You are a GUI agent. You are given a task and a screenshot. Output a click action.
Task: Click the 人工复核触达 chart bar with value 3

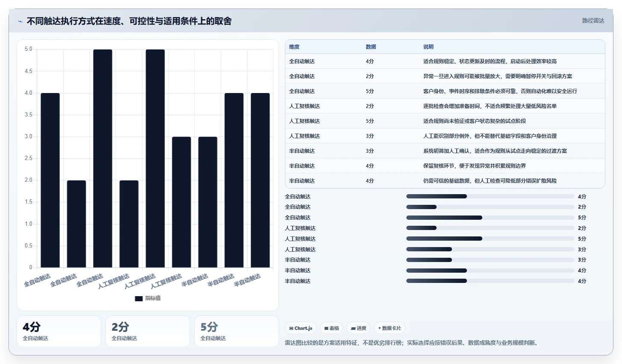pyautogui.click(x=182, y=202)
